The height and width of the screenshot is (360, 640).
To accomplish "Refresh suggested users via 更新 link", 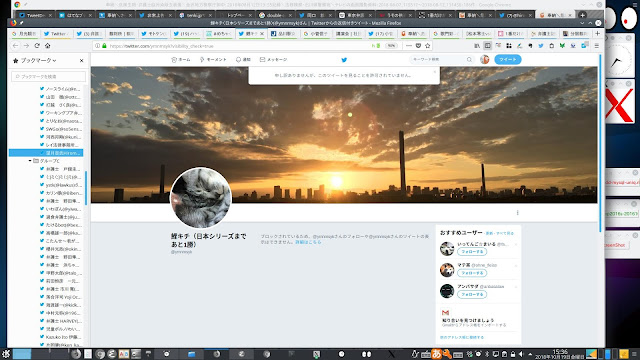I will [489, 233].
